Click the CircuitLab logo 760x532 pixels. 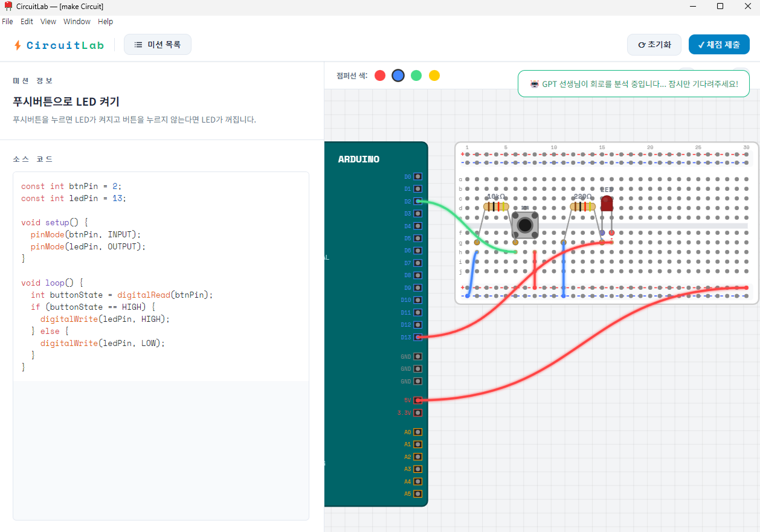59,45
